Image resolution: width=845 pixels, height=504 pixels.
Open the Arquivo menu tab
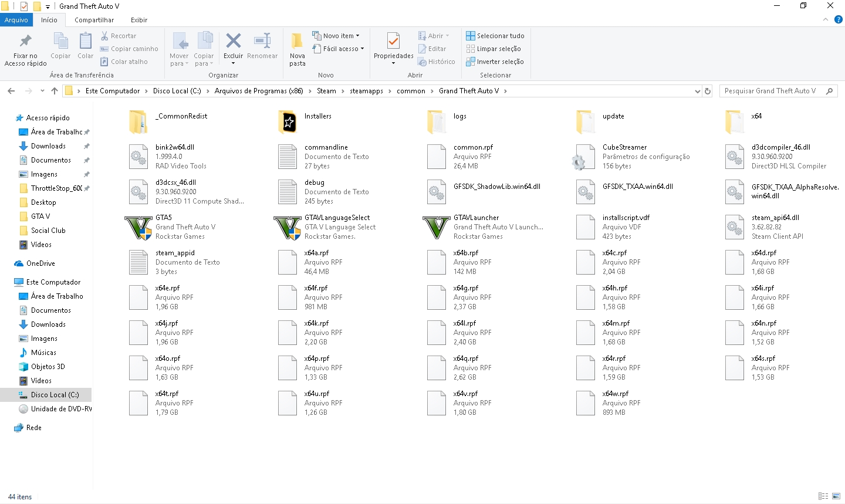pyautogui.click(x=16, y=20)
